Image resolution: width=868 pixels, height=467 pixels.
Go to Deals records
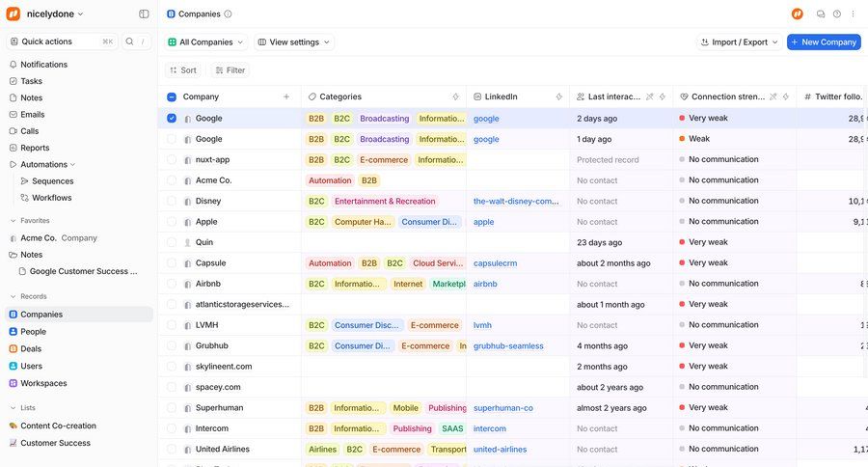(x=77, y=348)
